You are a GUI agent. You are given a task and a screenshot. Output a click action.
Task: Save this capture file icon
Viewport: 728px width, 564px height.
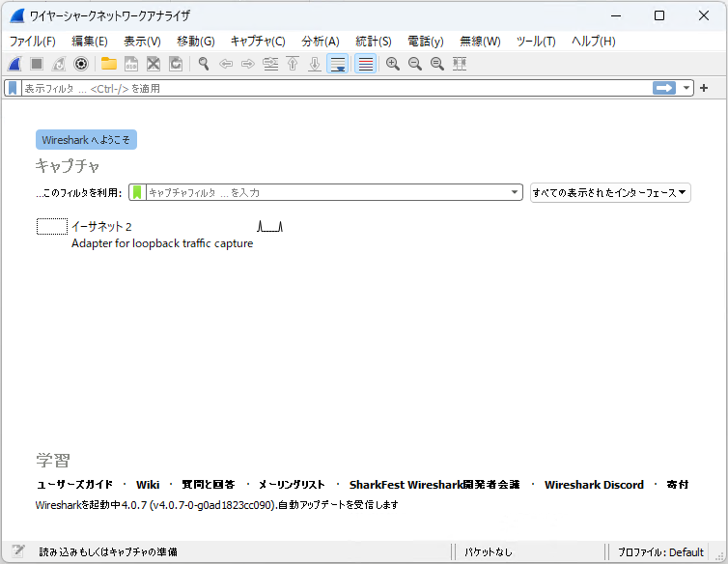pyautogui.click(x=131, y=64)
